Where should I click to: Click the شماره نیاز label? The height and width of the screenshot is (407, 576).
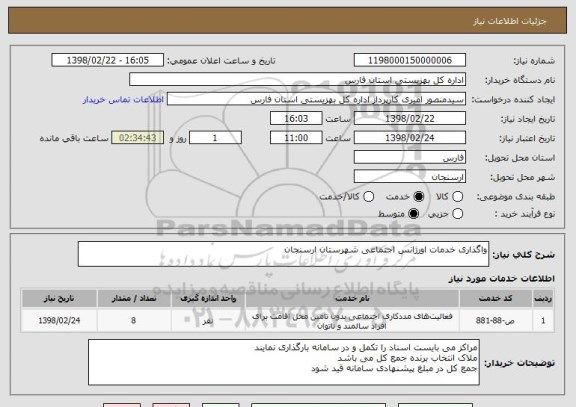click(x=534, y=61)
